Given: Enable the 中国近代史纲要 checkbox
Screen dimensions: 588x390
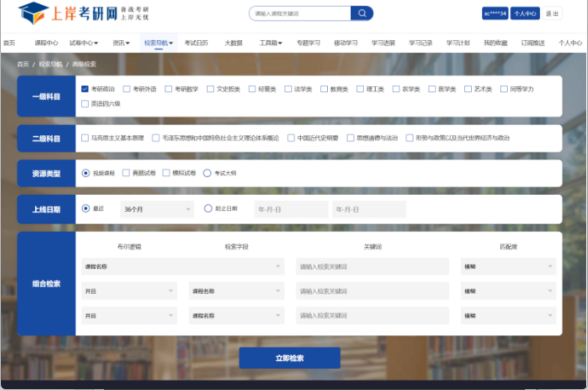Looking at the screenshot, I should point(291,138).
